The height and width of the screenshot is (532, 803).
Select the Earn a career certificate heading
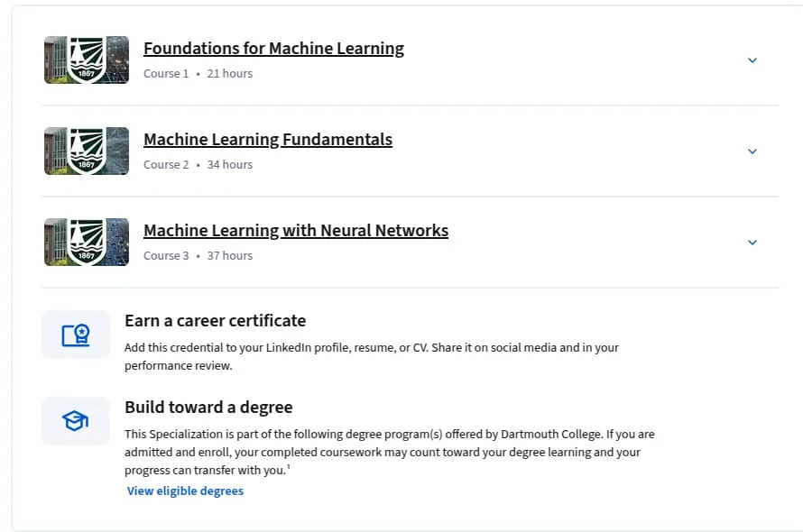pos(215,320)
